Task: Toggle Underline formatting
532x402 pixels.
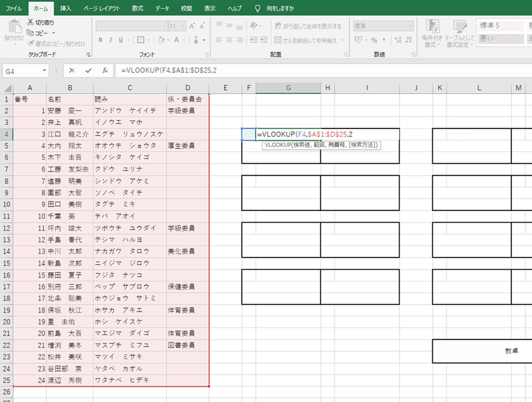Action: (121, 40)
